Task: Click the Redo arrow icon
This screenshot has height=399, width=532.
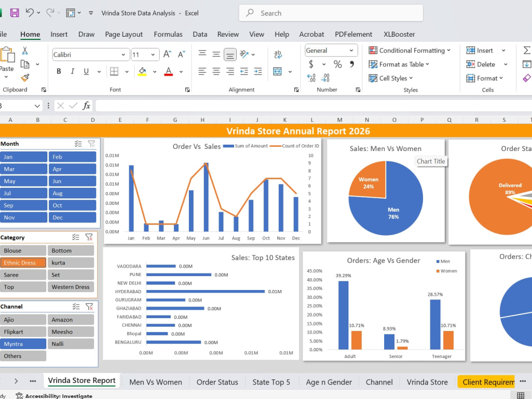Action: tap(50, 13)
